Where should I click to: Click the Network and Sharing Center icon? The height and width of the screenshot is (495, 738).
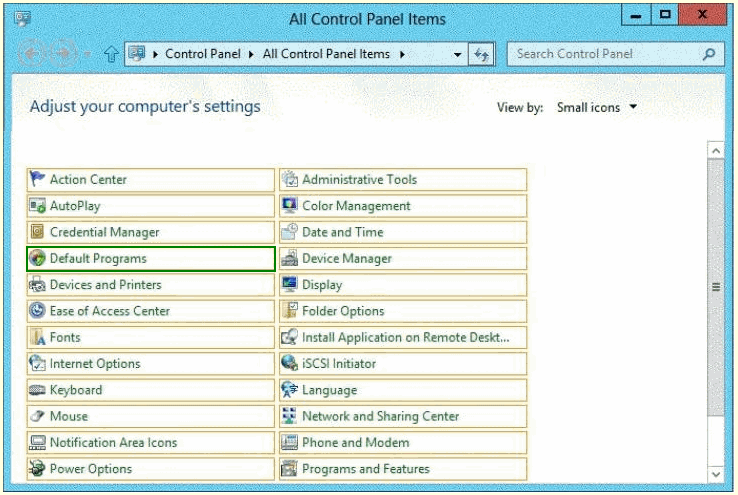click(289, 416)
